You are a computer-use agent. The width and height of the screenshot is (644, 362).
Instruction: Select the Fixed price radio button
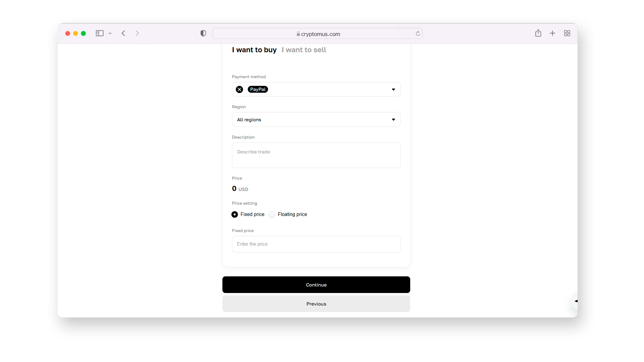(x=234, y=214)
